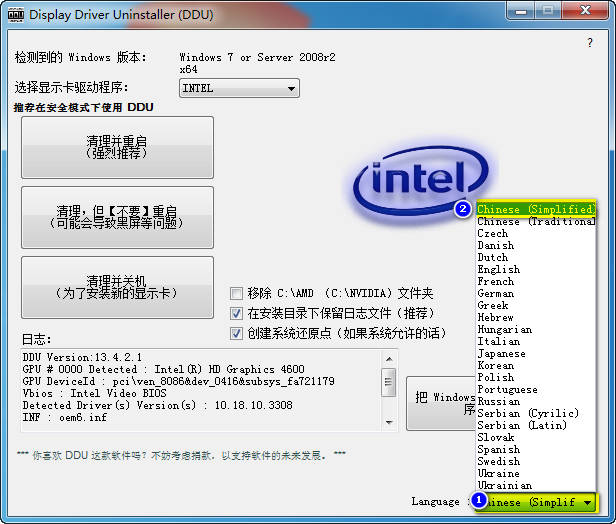Toggle 创建系统还原点 checkbox
Screen dimensions: 616x524
(x=236, y=333)
